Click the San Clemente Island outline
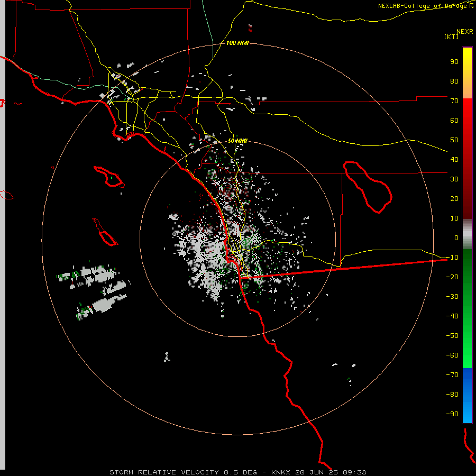This screenshot has width=476, height=476. tap(105, 232)
